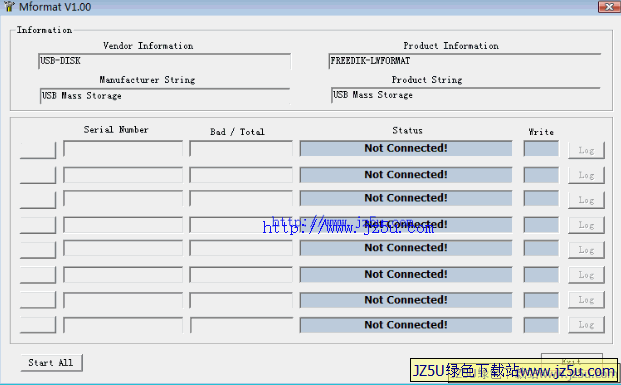Click the Write box in the fourth row

click(541, 225)
